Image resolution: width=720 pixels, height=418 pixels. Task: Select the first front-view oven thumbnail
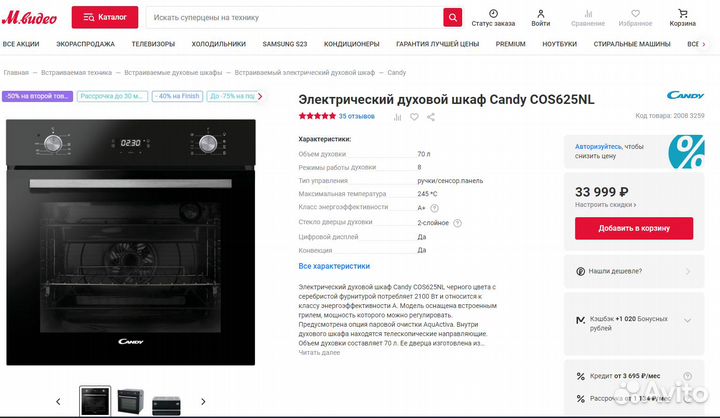[95, 401]
